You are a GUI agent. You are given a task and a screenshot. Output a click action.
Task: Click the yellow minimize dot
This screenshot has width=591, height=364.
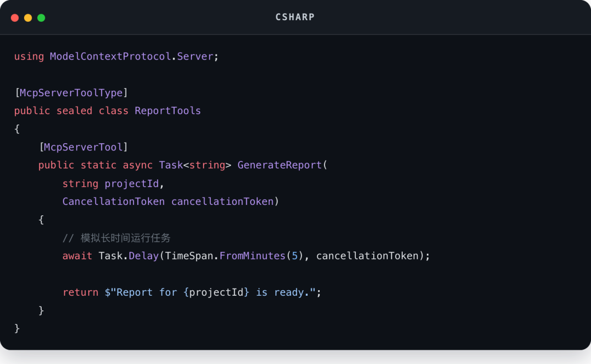(28, 17)
